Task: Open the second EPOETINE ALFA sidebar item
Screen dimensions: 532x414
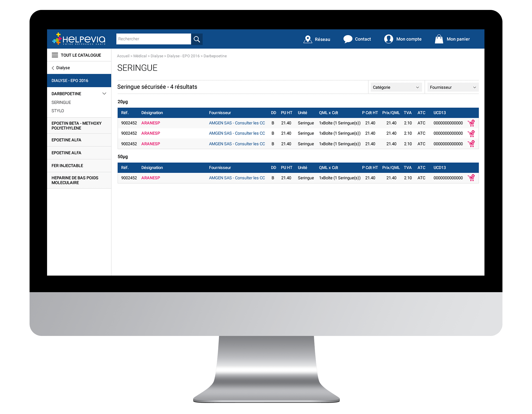Action: tap(79, 153)
